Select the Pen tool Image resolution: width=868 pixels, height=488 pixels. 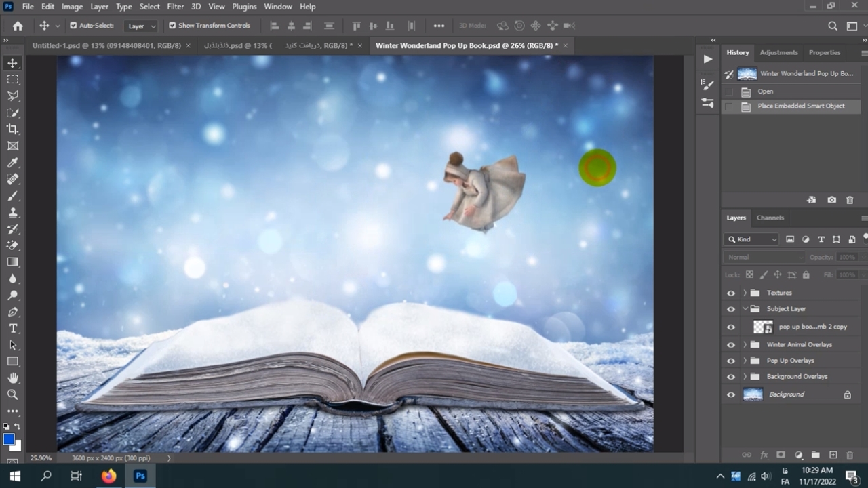[x=13, y=312]
